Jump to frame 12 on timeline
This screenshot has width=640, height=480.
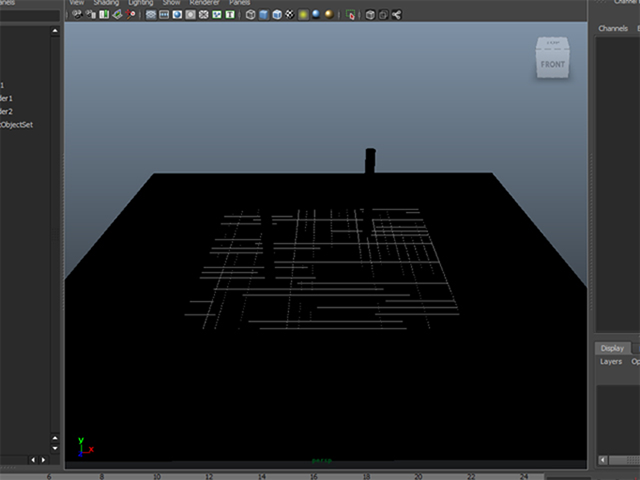point(209,476)
